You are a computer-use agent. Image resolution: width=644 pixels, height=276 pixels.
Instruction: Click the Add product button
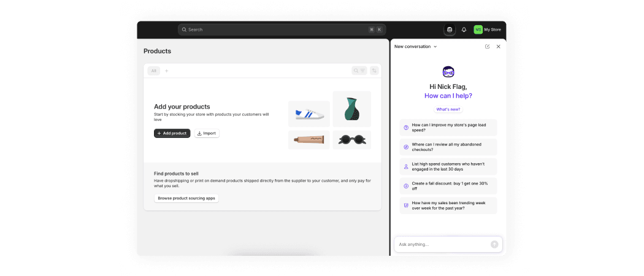[x=172, y=134]
